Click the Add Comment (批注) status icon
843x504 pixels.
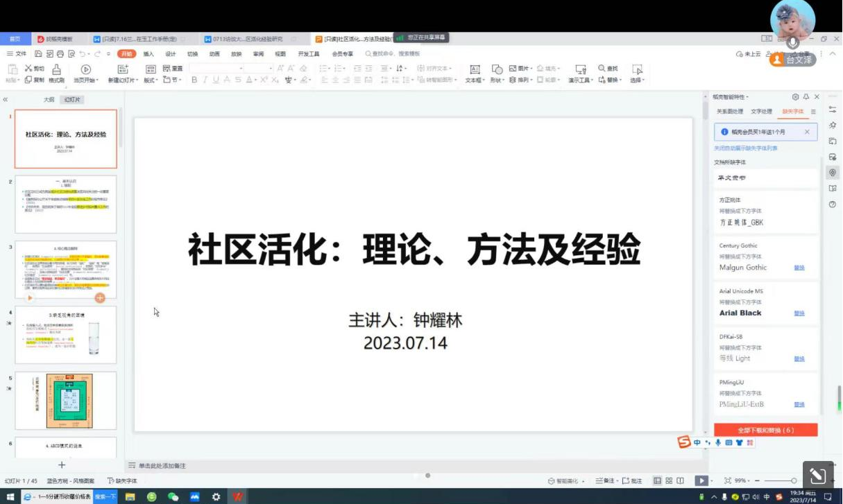632,480
